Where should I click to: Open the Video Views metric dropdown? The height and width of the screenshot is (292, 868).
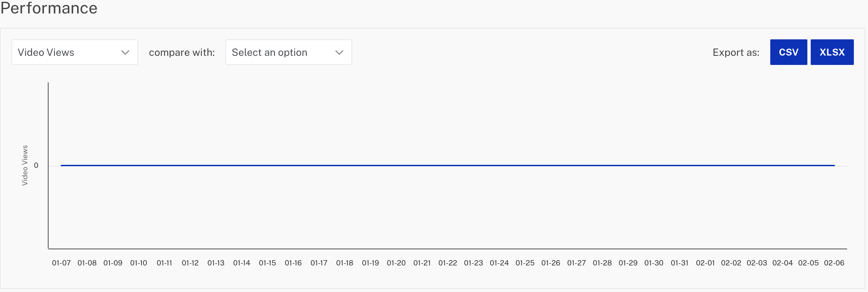coord(74,52)
